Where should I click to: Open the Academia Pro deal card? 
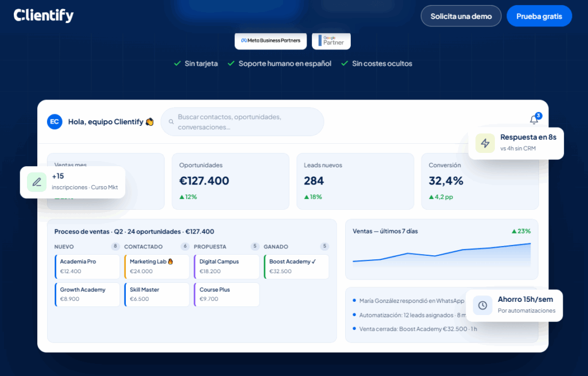click(x=87, y=266)
